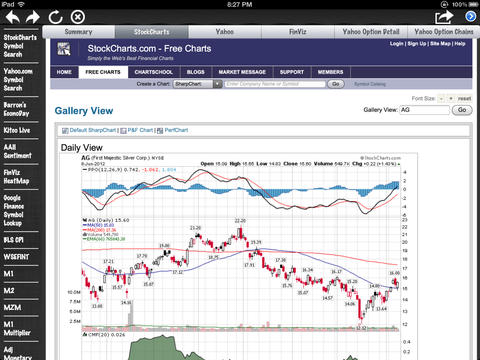Open BLS CPI sidebar item

coord(14,240)
